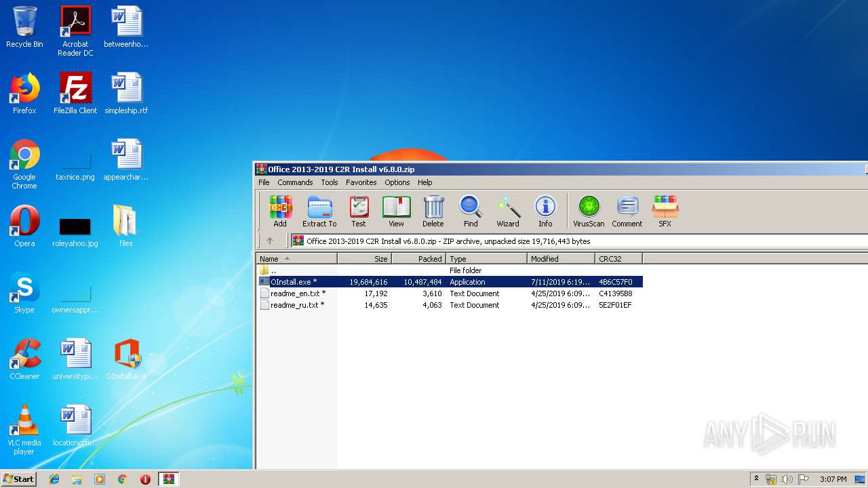Click the archive path address field
Image resolution: width=868 pixels, height=488 pixels.
point(580,241)
